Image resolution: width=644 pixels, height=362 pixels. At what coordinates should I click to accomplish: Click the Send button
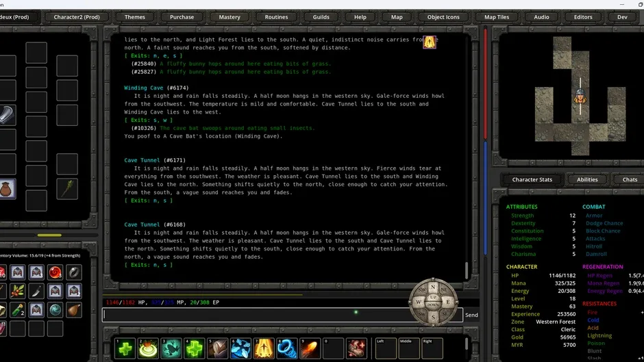[471, 315]
